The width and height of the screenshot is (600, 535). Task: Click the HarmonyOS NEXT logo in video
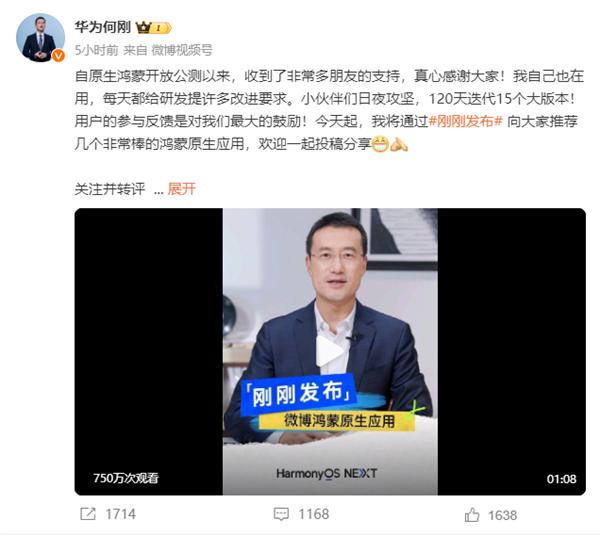point(327,474)
